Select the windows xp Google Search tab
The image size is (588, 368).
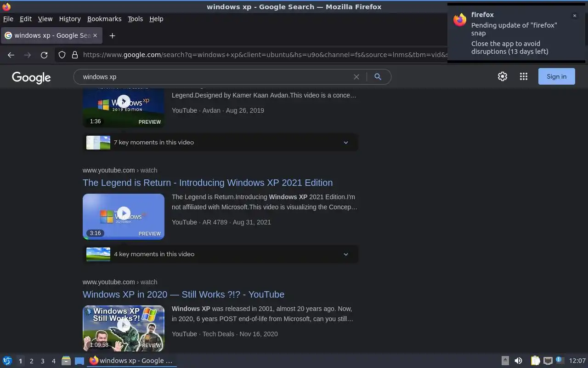[51, 35]
